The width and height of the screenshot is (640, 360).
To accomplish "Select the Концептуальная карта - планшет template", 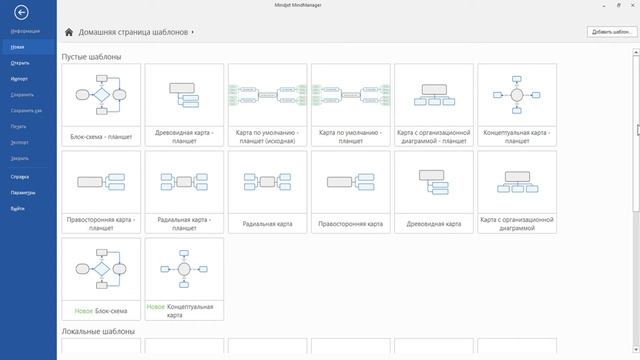I will click(517, 105).
